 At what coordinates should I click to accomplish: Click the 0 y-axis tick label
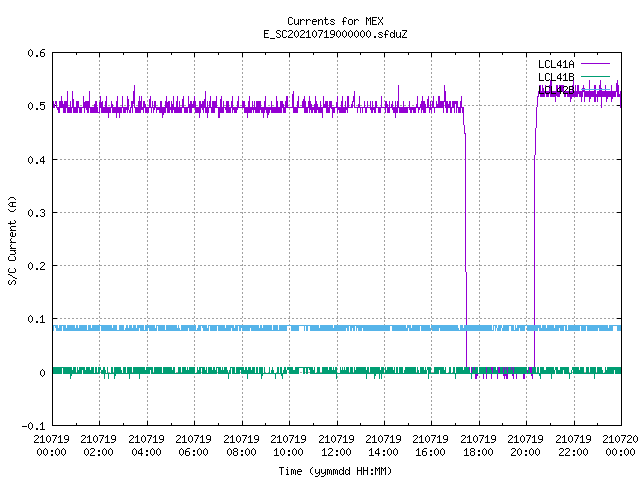pos(42,373)
